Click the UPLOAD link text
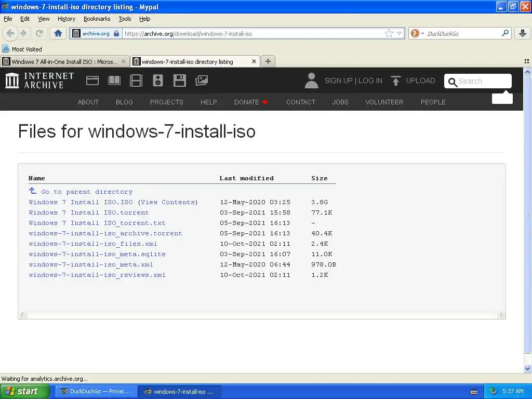The height and width of the screenshot is (399, 532). pyautogui.click(x=420, y=81)
